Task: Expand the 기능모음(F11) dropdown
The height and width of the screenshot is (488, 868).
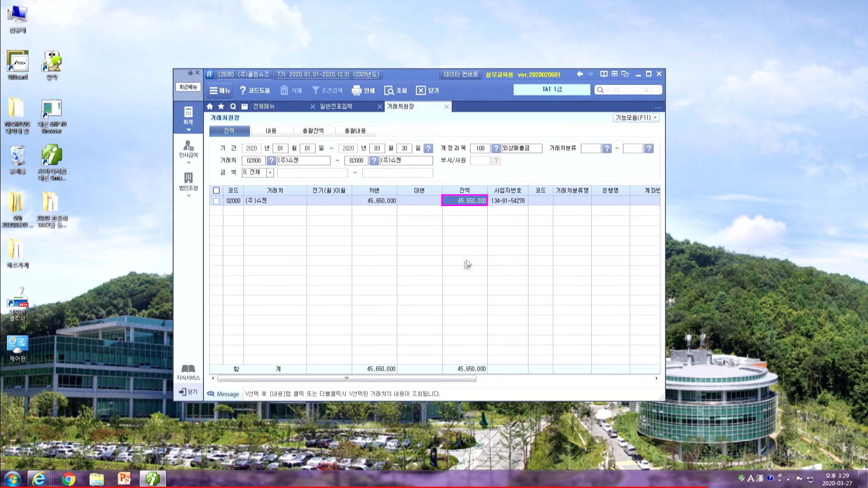Action: click(636, 117)
